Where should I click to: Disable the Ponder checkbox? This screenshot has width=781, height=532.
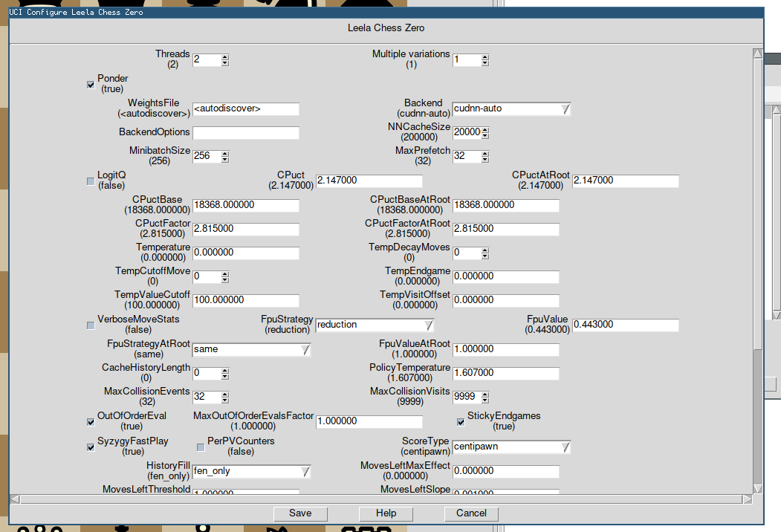91,84
